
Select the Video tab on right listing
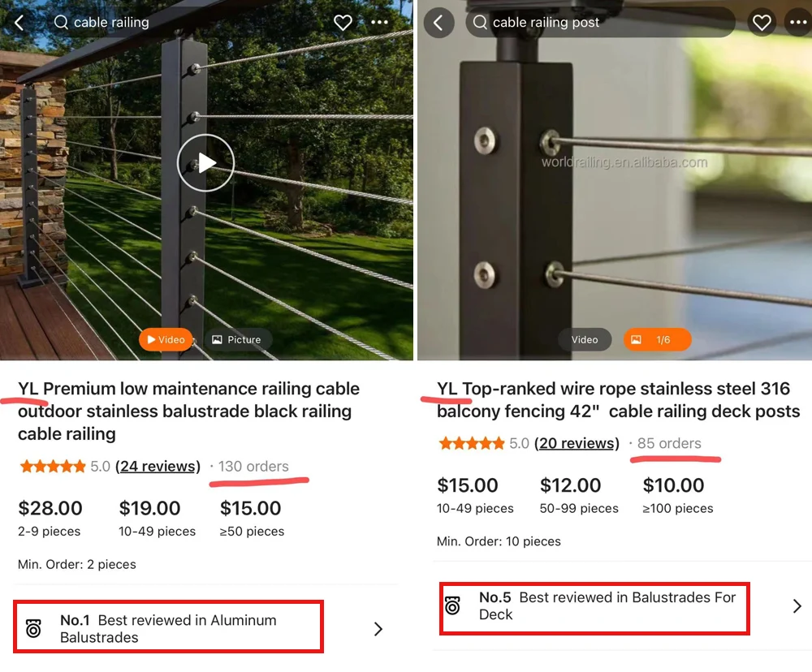point(585,339)
